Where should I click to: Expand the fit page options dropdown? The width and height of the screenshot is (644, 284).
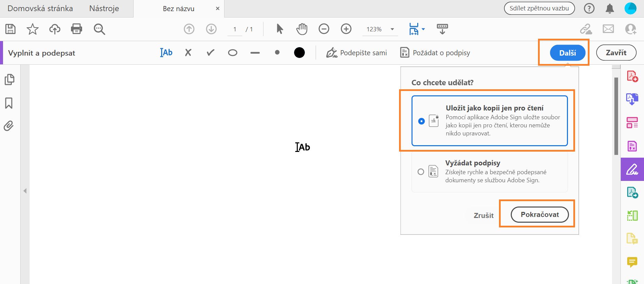click(423, 29)
